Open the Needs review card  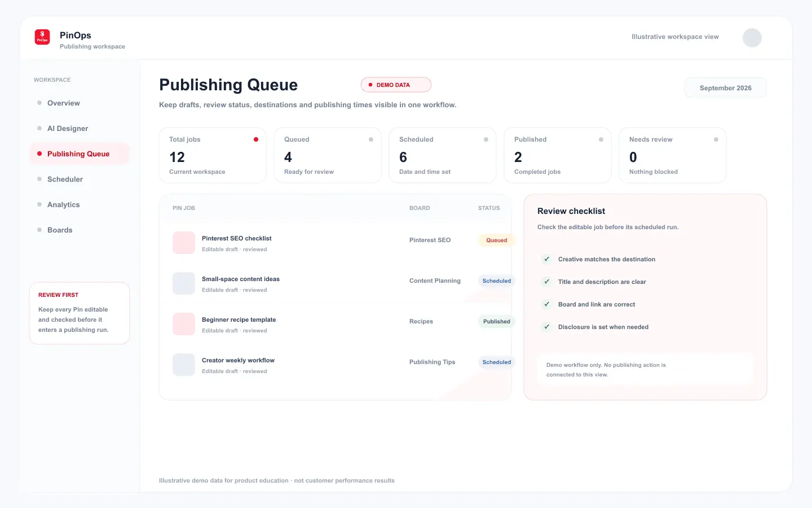[x=673, y=155]
